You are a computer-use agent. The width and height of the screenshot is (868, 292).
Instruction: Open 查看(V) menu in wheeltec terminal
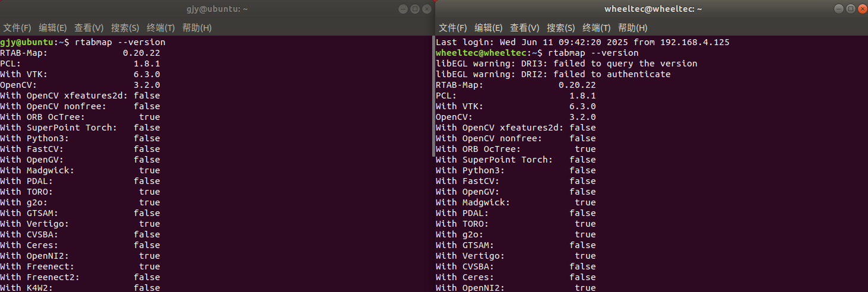coord(524,28)
